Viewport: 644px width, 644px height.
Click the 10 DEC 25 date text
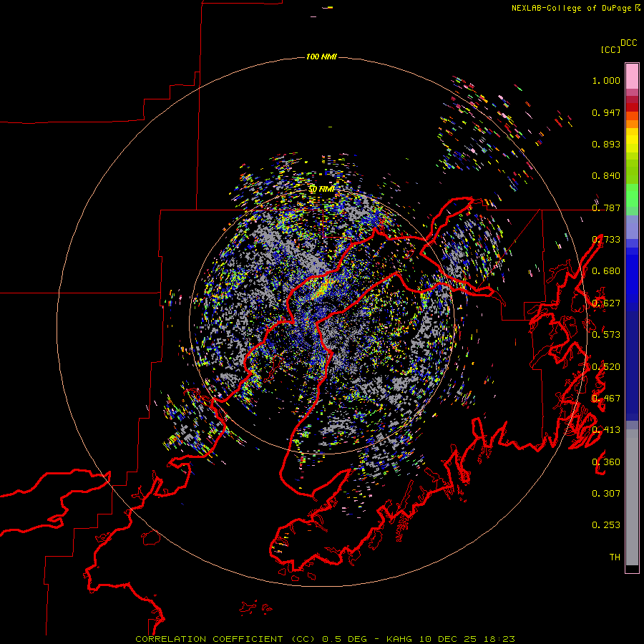pyautogui.click(x=448, y=639)
